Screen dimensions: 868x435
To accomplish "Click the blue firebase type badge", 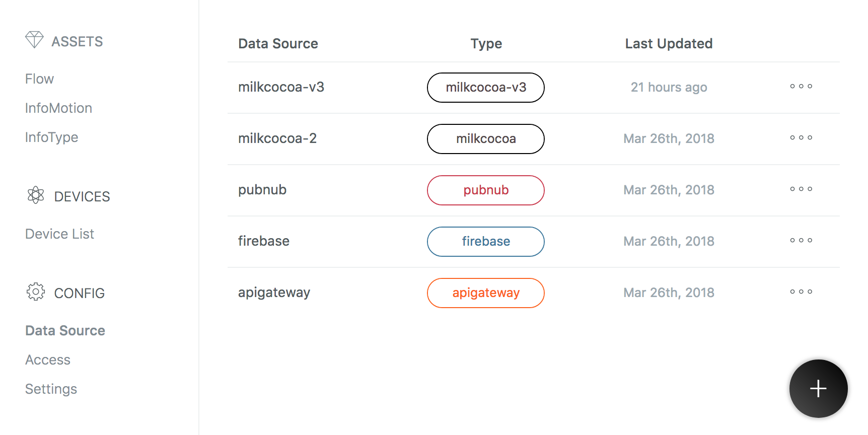I will tap(485, 242).
